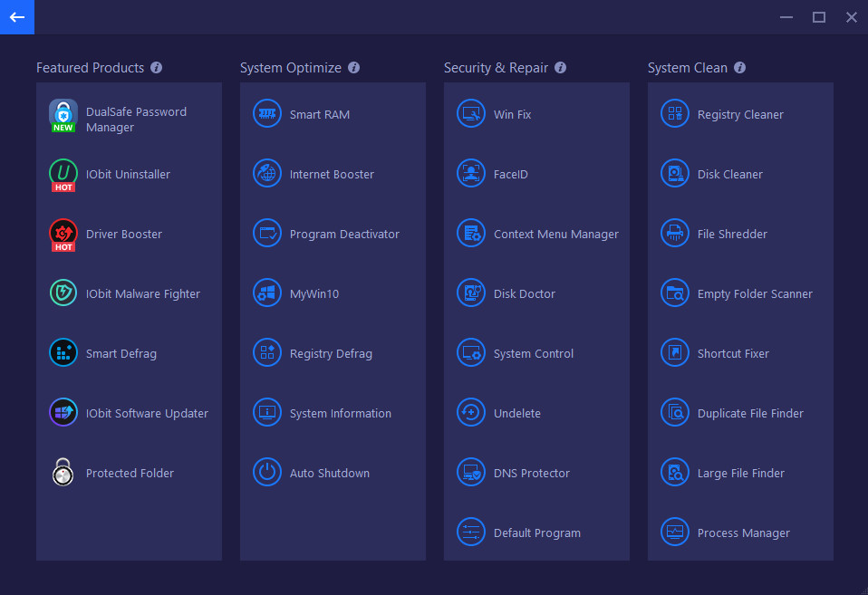This screenshot has height=595, width=868.
Task: Open Auto Shutdown power icon
Action: (x=266, y=472)
